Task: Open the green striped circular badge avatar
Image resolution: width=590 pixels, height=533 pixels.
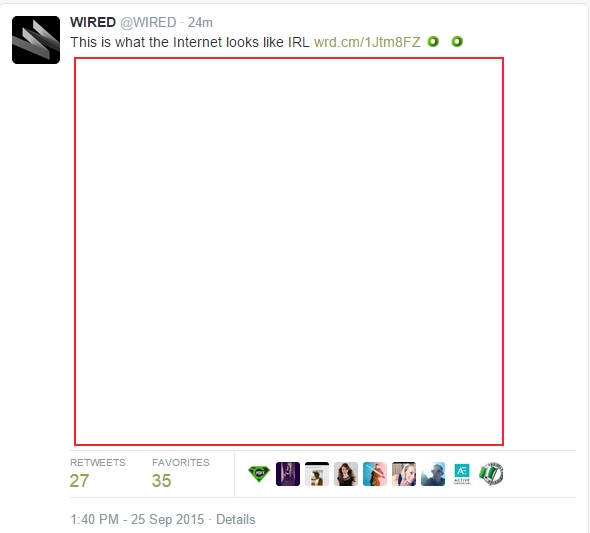Action: tap(491, 474)
